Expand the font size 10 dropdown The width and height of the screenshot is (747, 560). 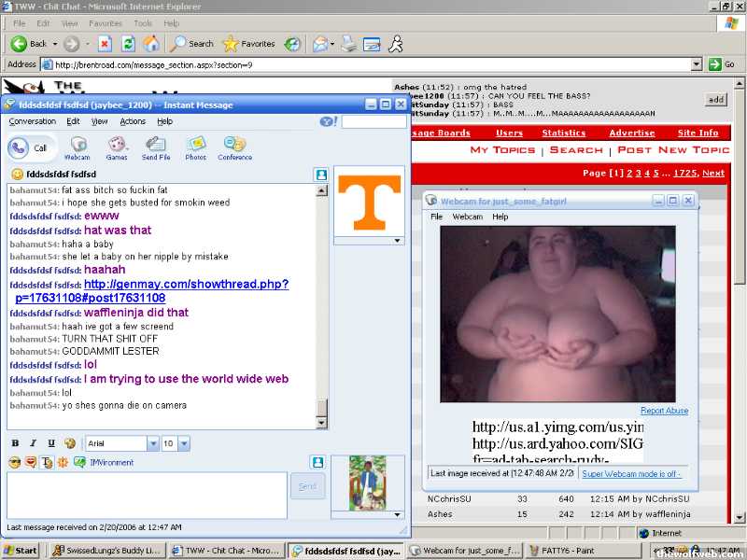(184, 443)
